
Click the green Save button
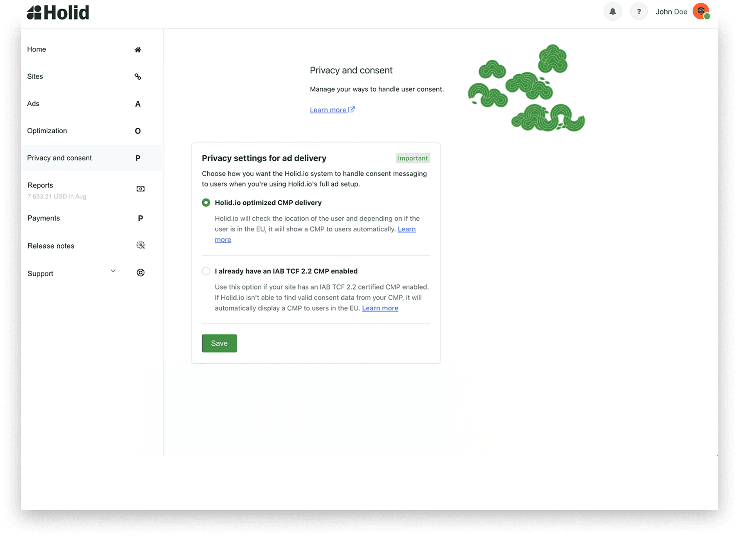(219, 343)
